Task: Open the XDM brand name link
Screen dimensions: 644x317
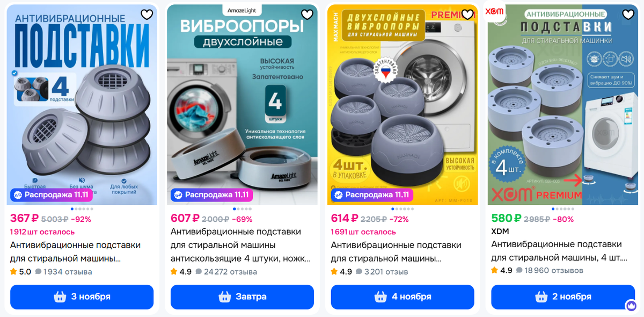Action: 500,232
